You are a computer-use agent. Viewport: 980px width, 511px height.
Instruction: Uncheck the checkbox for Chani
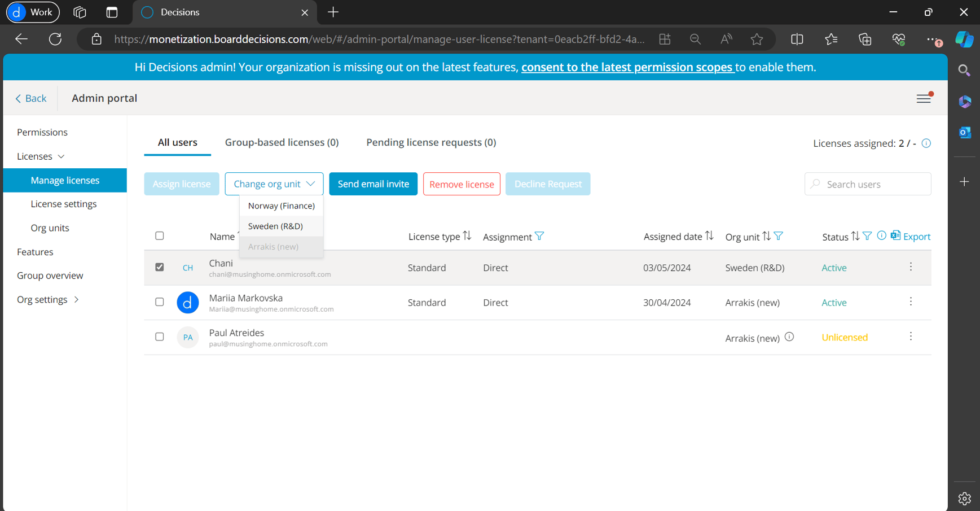(160, 267)
